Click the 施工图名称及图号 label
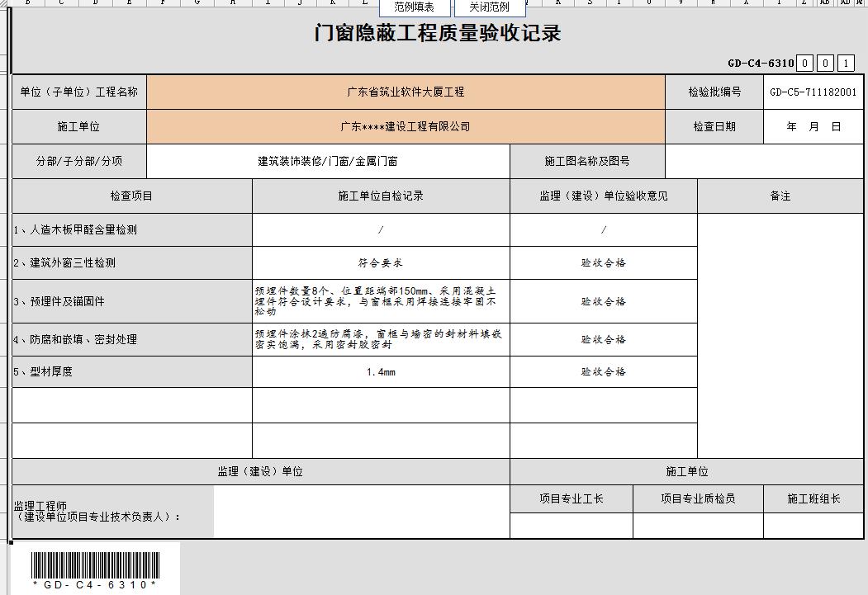 point(587,162)
